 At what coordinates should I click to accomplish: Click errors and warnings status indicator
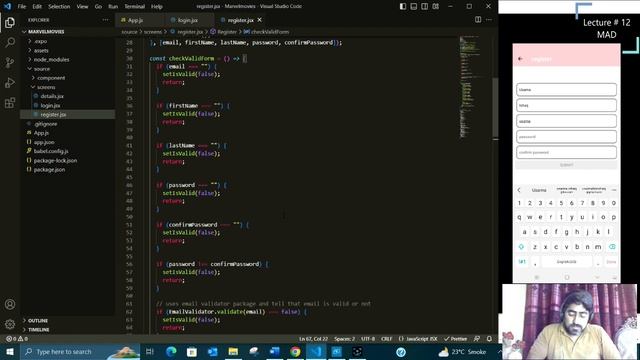17,339
